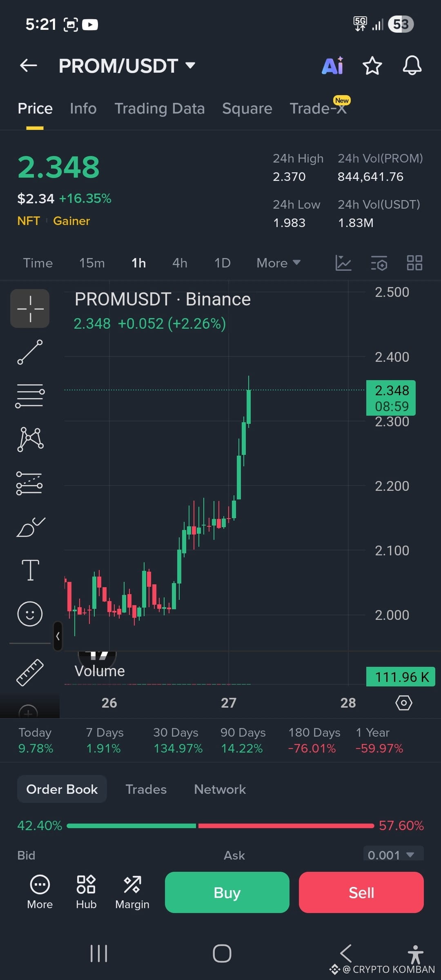Screen dimensions: 441x980
Task: Tap the date marker 27 on time axis
Action: [229, 703]
